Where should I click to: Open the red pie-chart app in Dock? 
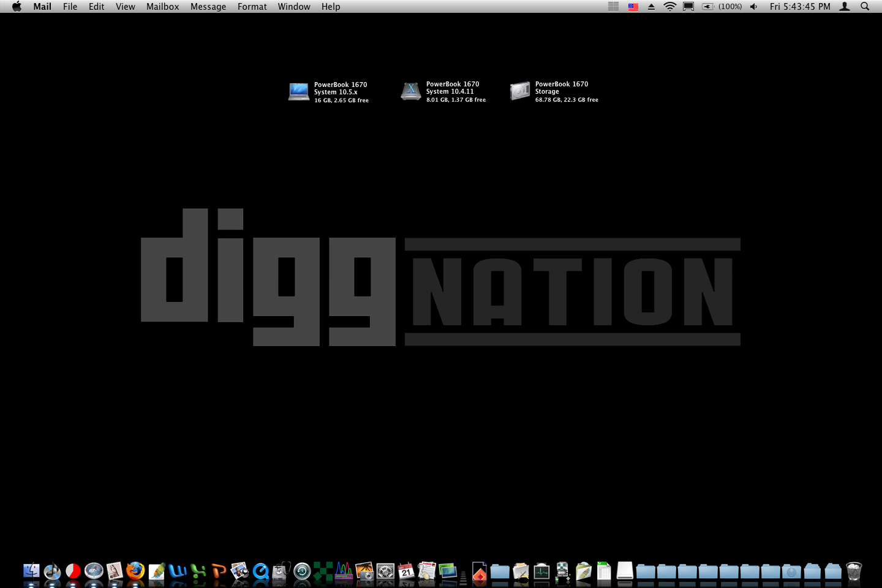click(73, 571)
